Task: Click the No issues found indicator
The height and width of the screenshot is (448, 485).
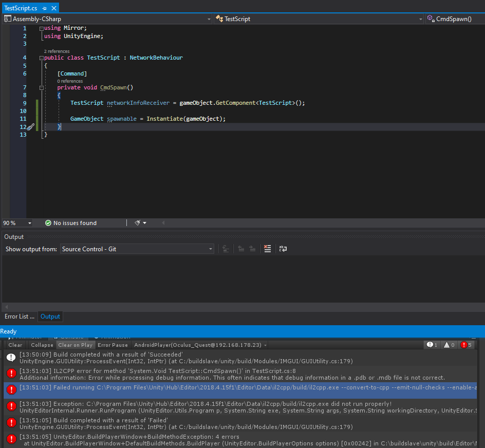Action: click(71, 223)
